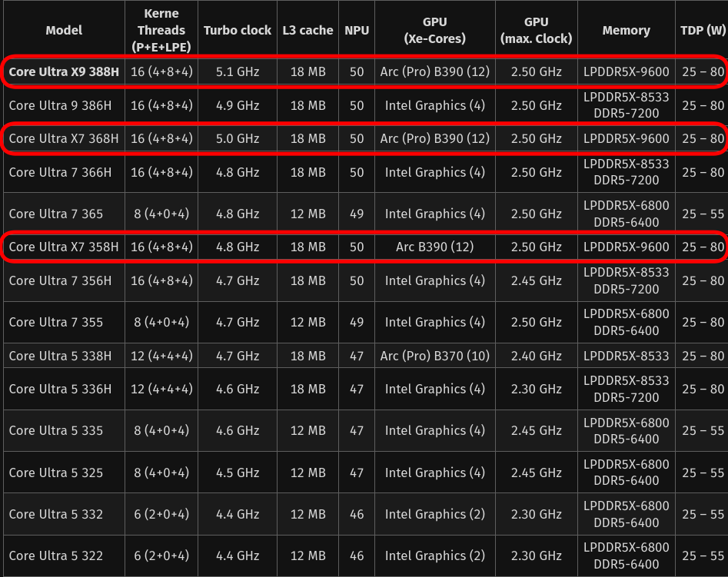Click the 12 (4+4+4) threads cell for 336H
The height and width of the screenshot is (577, 728).
(161, 389)
